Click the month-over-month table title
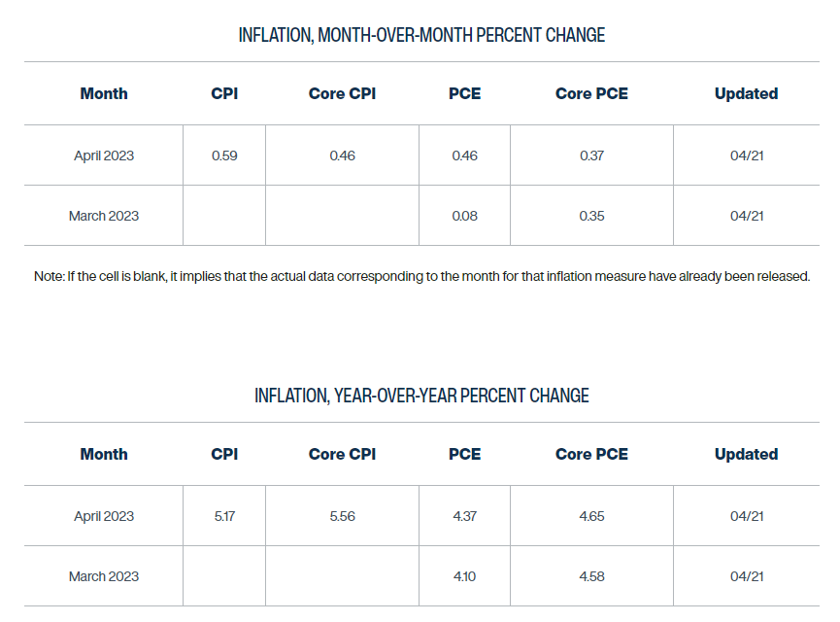 click(421, 35)
